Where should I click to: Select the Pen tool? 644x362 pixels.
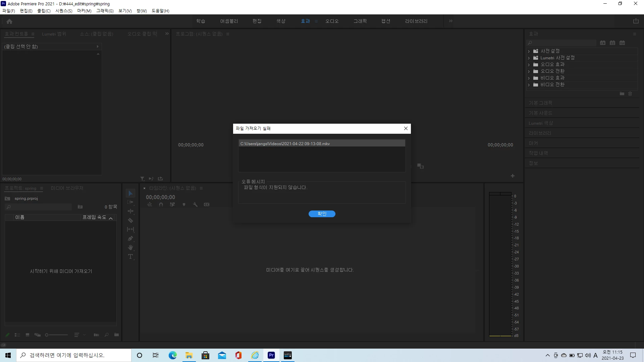(x=130, y=239)
